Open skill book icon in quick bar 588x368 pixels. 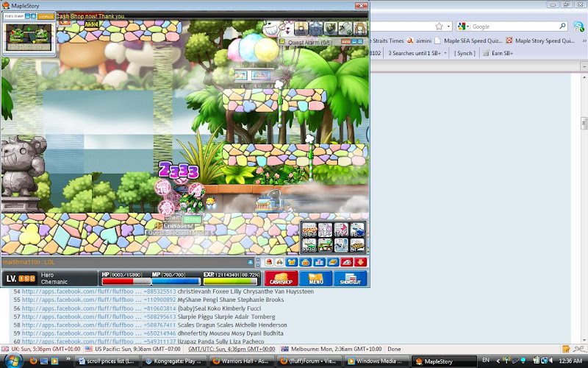pos(333,262)
